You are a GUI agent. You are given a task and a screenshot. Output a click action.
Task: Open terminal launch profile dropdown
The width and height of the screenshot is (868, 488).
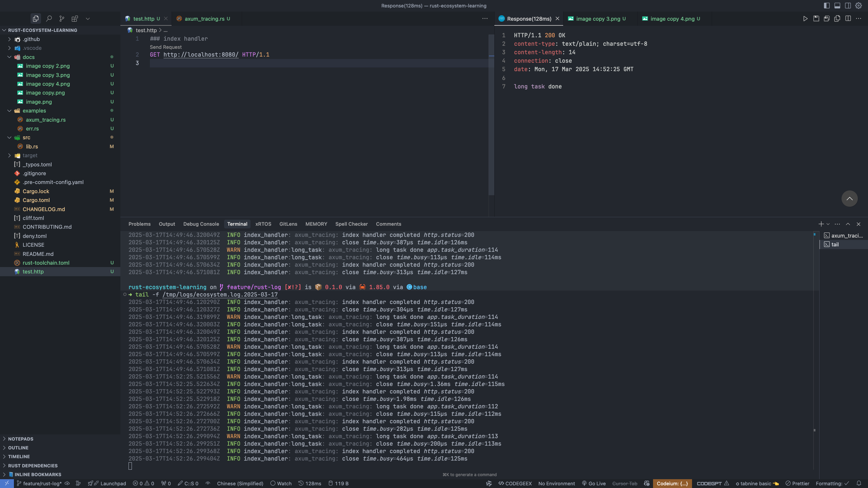pos(828,224)
